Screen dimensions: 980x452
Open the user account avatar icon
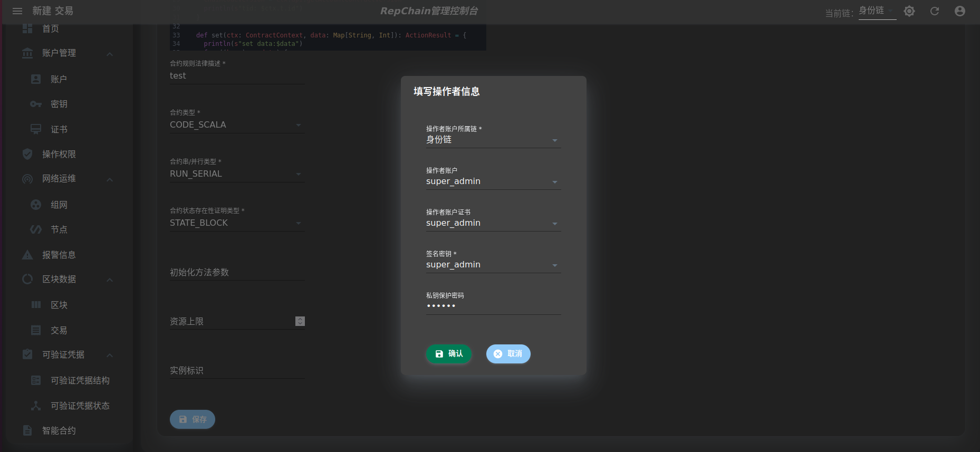pos(960,11)
